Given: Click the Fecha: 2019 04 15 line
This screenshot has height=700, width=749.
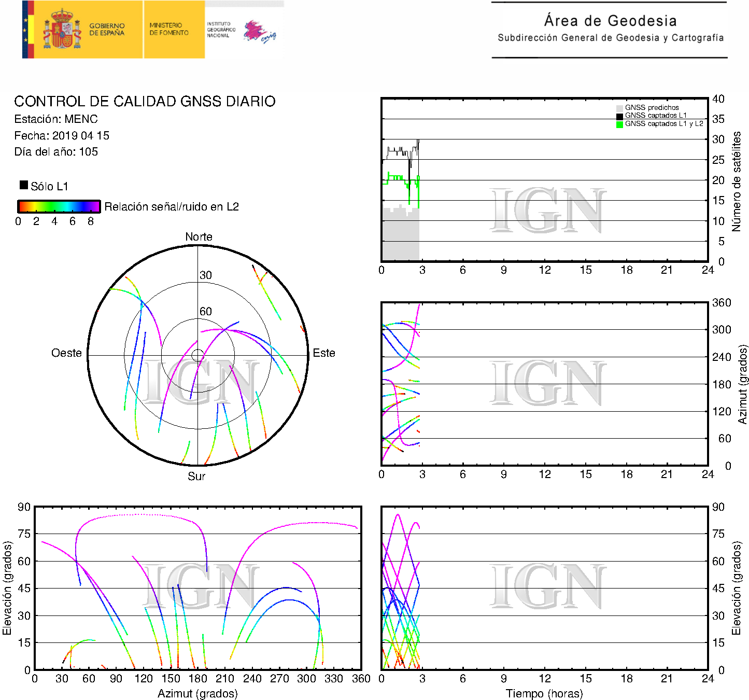Looking at the screenshot, I should pyautogui.click(x=62, y=136).
